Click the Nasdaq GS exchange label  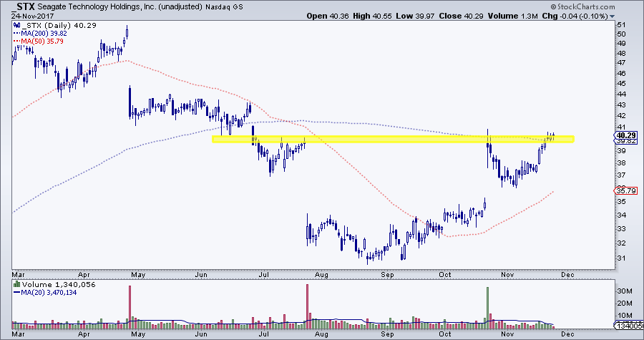[224, 7]
